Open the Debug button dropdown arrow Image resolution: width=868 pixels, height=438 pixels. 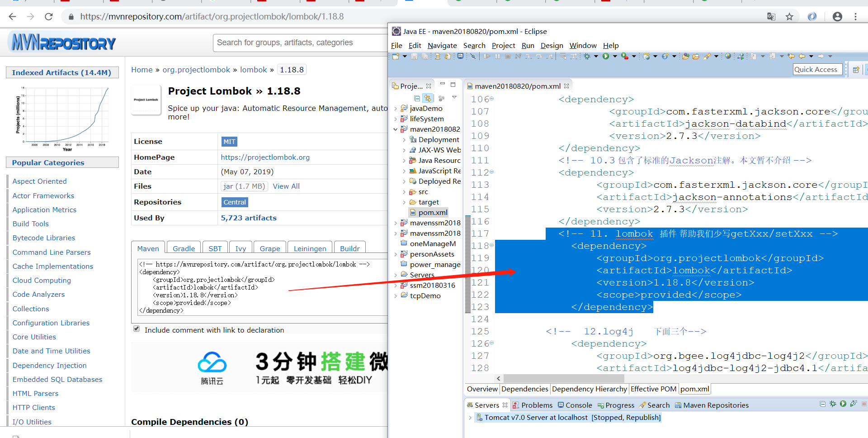(596, 56)
